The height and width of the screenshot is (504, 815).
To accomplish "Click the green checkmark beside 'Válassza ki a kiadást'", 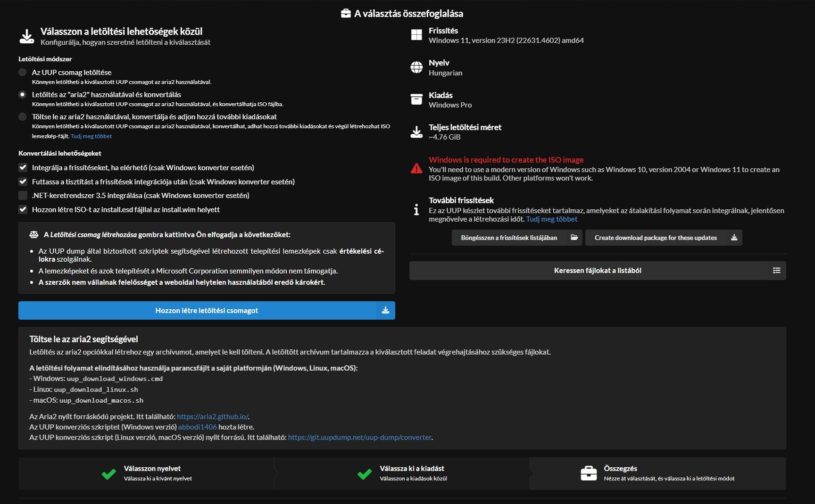I will 365,474.
